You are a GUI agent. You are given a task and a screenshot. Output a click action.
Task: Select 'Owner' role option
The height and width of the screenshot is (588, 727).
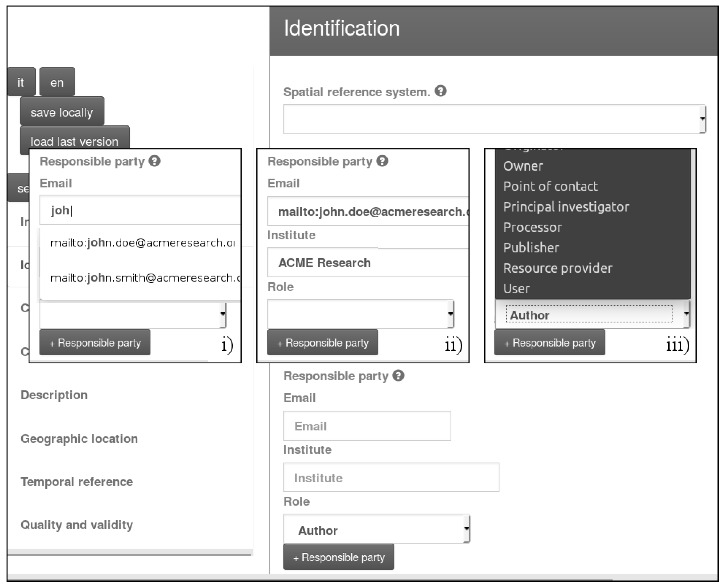(592, 166)
